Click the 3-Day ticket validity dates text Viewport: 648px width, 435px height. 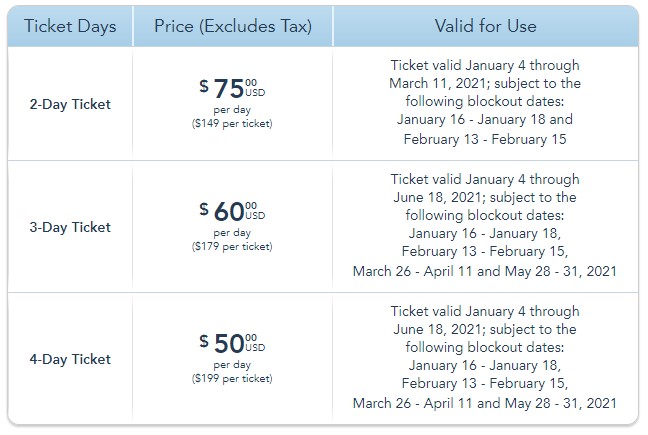tap(485, 189)
